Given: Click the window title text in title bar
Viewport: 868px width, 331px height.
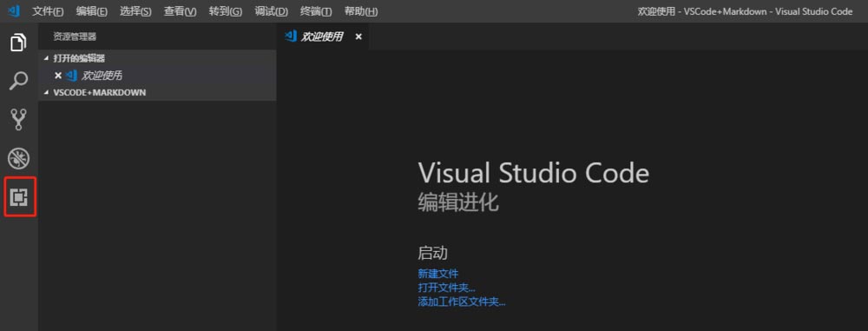Looking at the screenshot, I should [745, 11].
